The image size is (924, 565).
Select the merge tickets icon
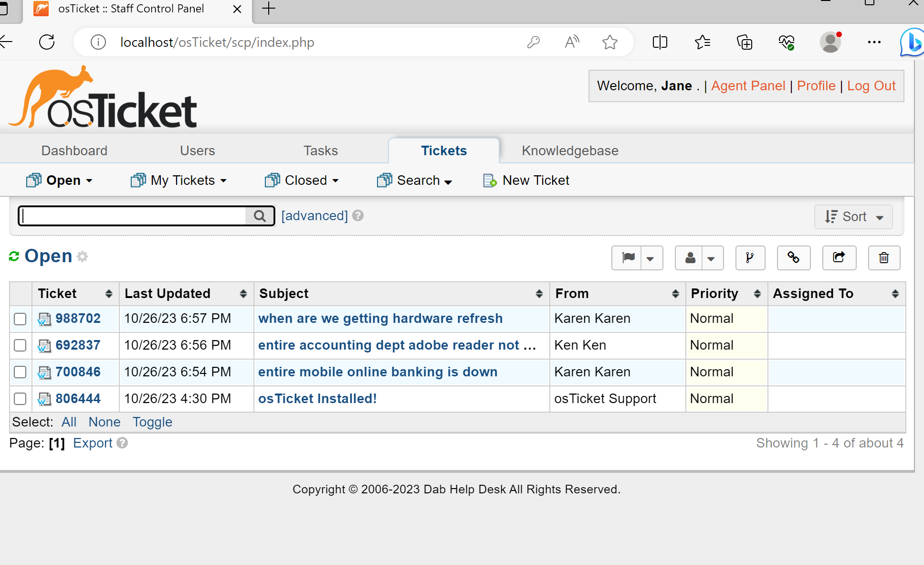pyautogui.click(x=750, y=258)
